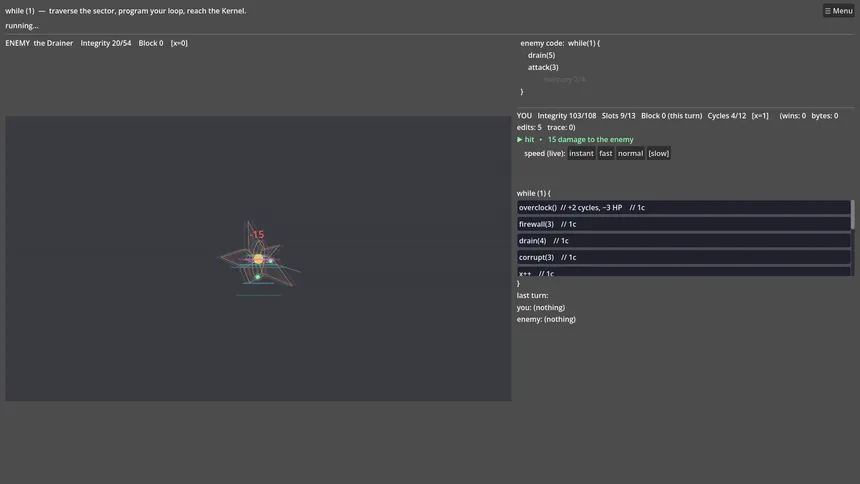Click the enemy's attack(3) instruction
The image size is (860, 484).
(x=543, y=67)
